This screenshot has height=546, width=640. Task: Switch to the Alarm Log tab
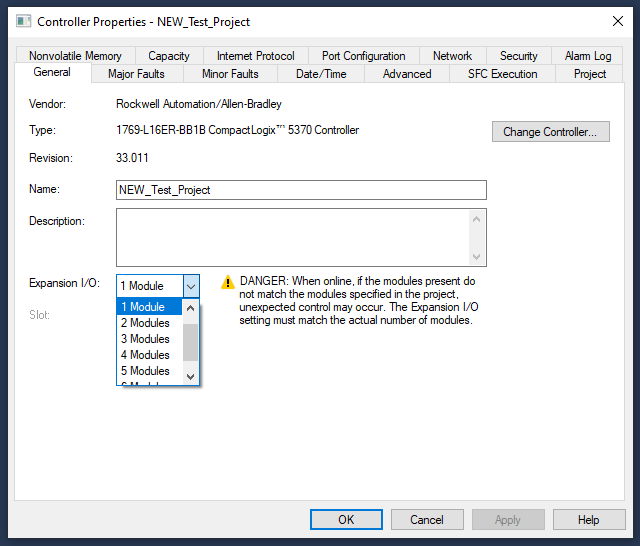point(588,55)
